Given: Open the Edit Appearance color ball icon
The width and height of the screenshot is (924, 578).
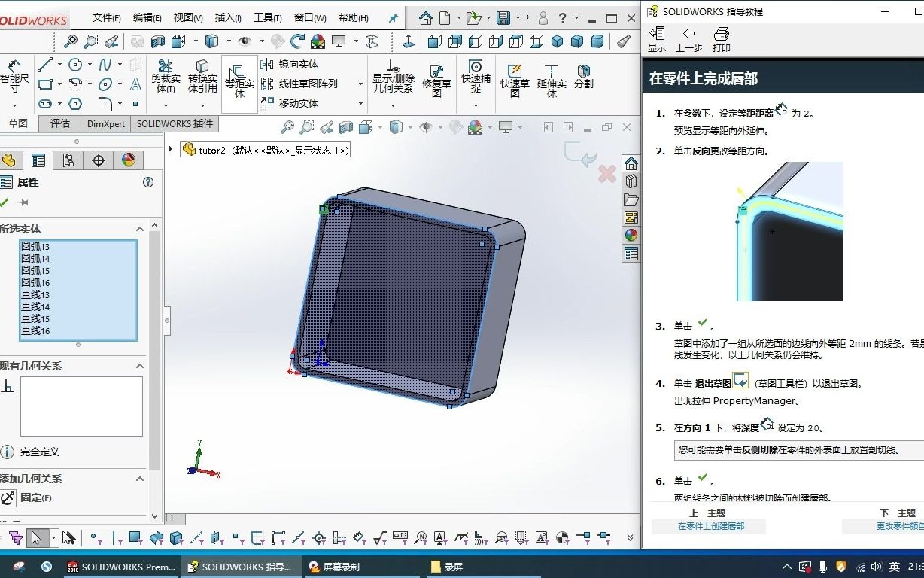Looking at the screenshot, I should tap(128, 160).
